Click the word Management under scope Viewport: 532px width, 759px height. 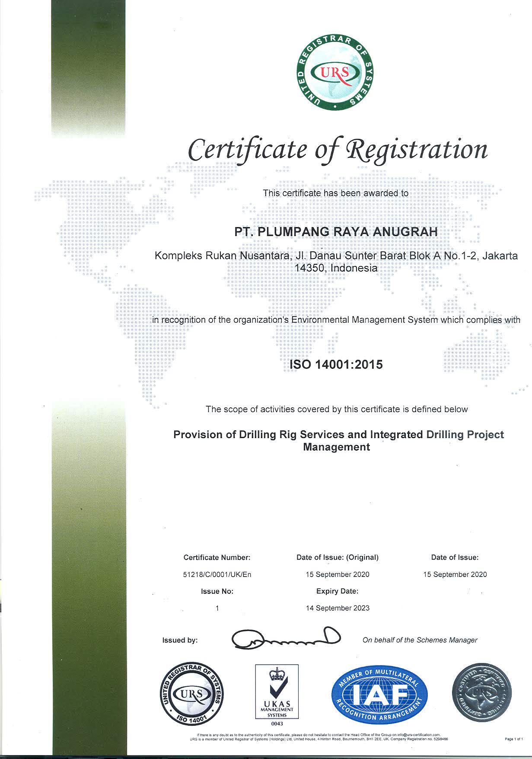pyautogui.click(x=336, y=447)
